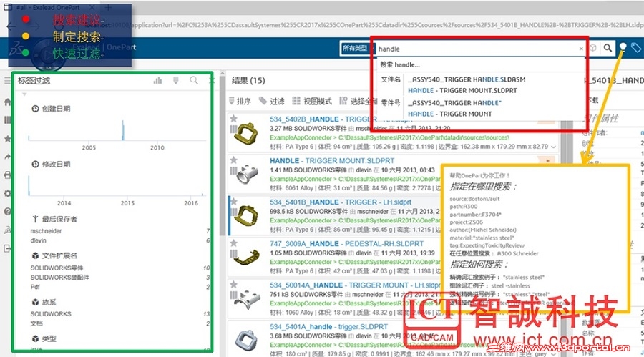Choose the _ASSY540_TRIGGER HANDLE* part number suggestion
Image resolution: width=644 pixels, height=357 pixels.
click(x=454, y=103)
